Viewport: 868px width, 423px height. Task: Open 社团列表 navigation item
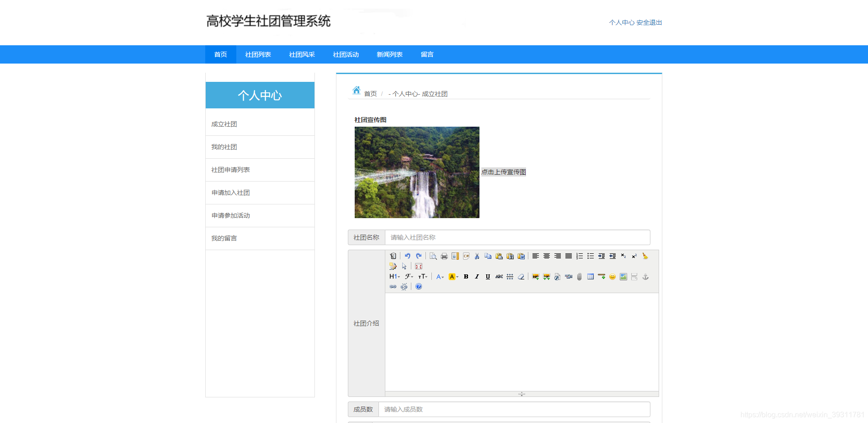[258, 54]
